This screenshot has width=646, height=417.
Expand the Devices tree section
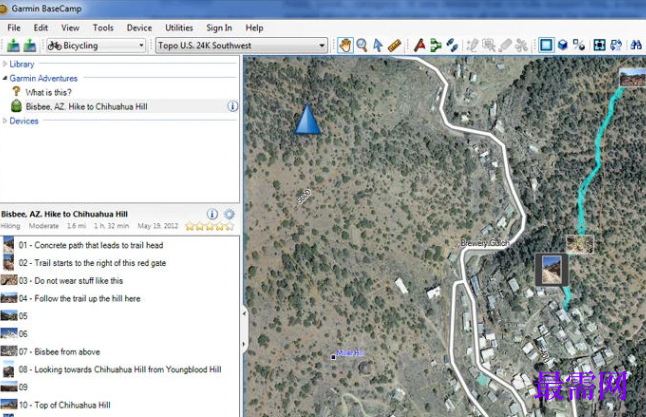pos(5,121)
